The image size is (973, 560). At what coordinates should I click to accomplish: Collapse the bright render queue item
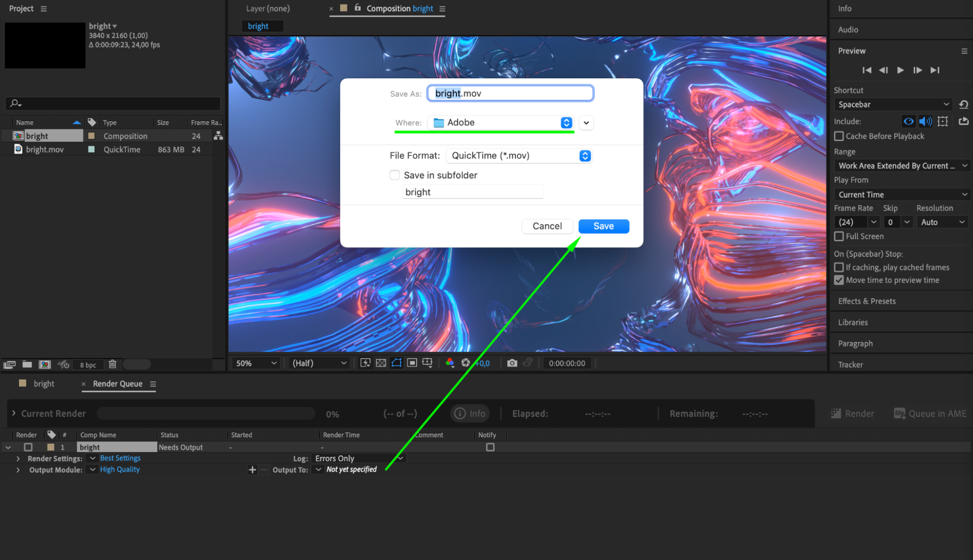(x=8, y=447)
